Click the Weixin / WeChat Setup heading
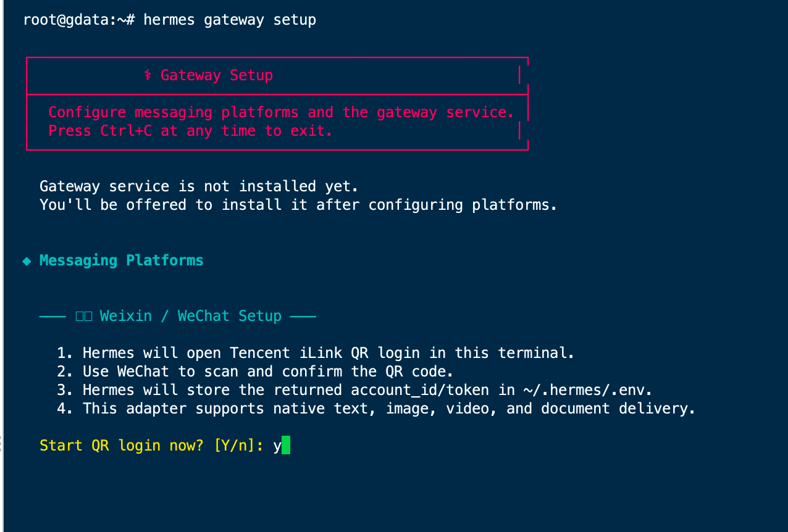The width and height of the screenshot is (788, 532). pyautogui.click(x=191, y=316)
